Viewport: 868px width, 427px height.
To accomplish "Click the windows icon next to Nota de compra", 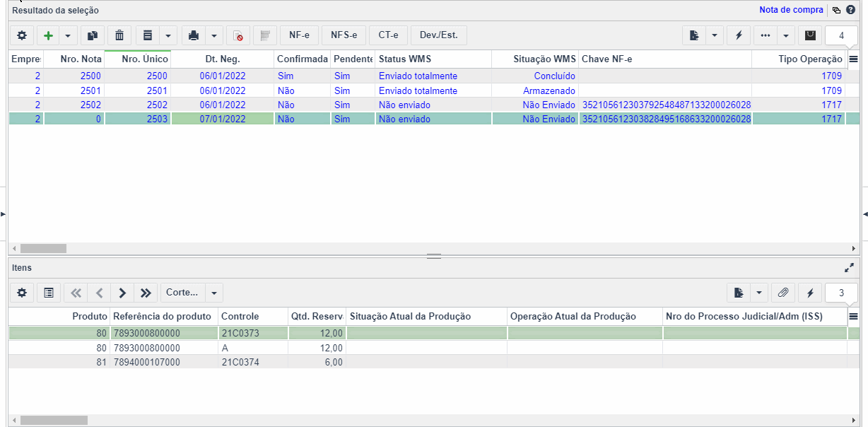I will pos(836,10).
